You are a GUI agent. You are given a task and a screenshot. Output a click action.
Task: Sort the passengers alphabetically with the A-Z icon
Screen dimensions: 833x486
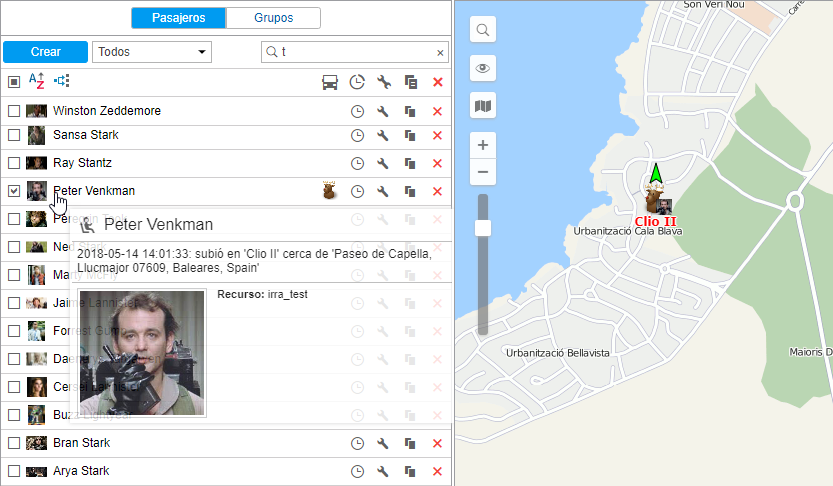click(36, 81)
